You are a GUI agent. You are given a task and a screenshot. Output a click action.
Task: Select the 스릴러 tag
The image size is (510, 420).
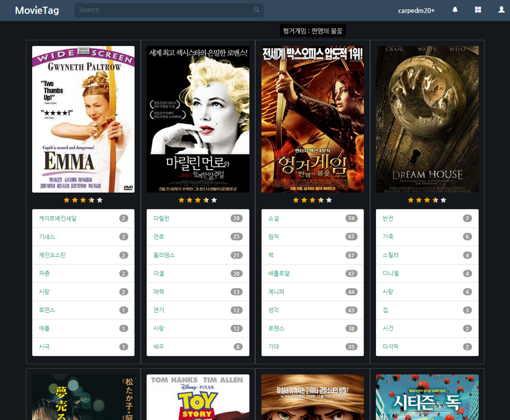point(427,255)
